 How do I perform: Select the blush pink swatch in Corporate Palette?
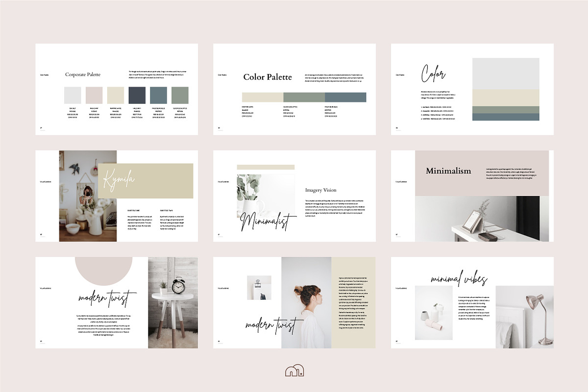[94, 95]
